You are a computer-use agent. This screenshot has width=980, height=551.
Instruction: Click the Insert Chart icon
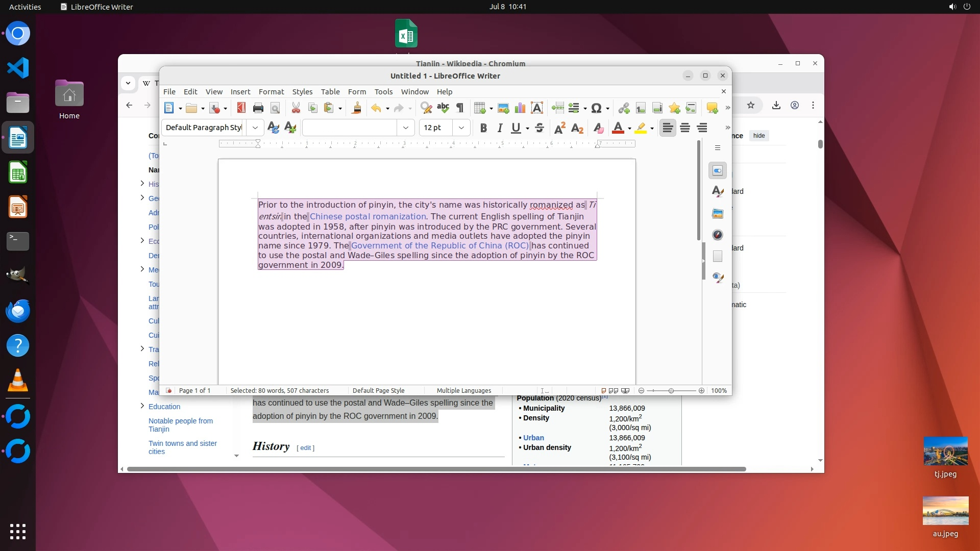pos(520,108)
